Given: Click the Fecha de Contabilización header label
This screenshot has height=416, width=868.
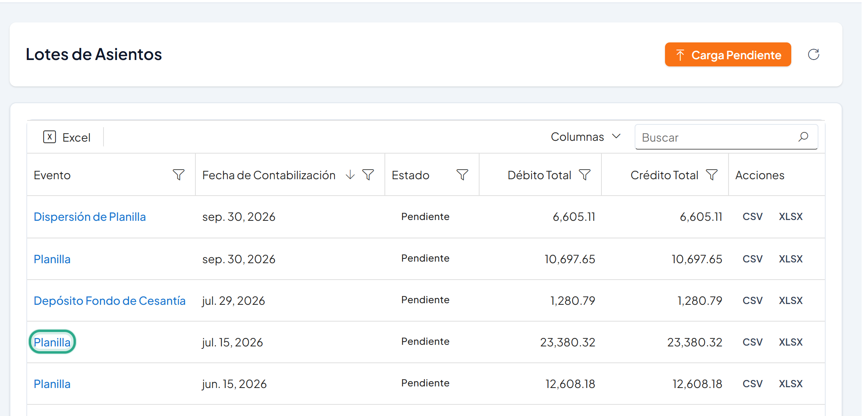Looking at the screenshot, I should 269,175.
